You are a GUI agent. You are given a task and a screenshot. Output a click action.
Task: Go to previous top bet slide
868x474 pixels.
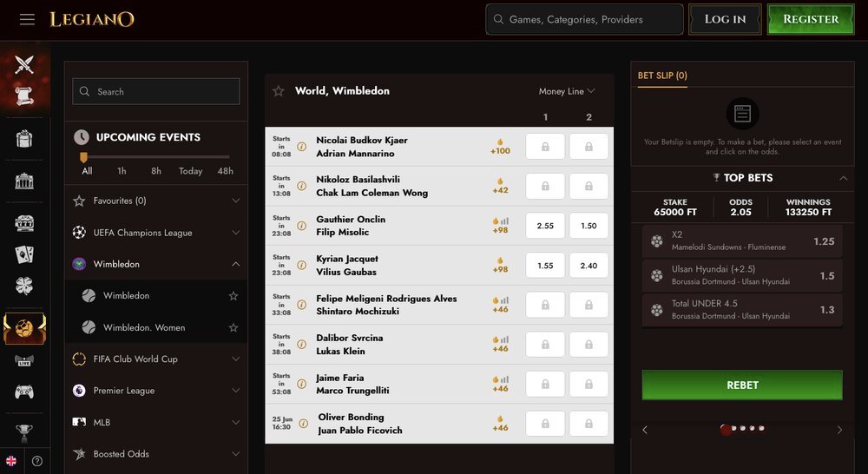click(x=645, y=430)
